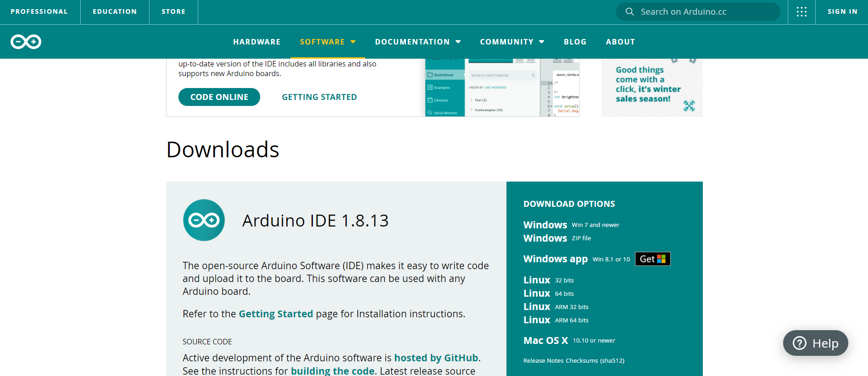Click the Documentation menu label
This screenshot has width=868, height=376.
click(x=412, y=42)
